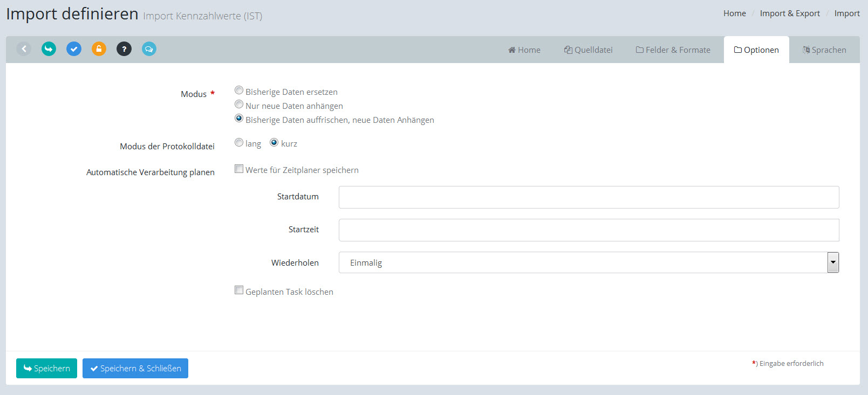Enable 'Werte für Zeitplaner speichern' checkbox
The image size is (868, 395).
click(x=239, y=169)
